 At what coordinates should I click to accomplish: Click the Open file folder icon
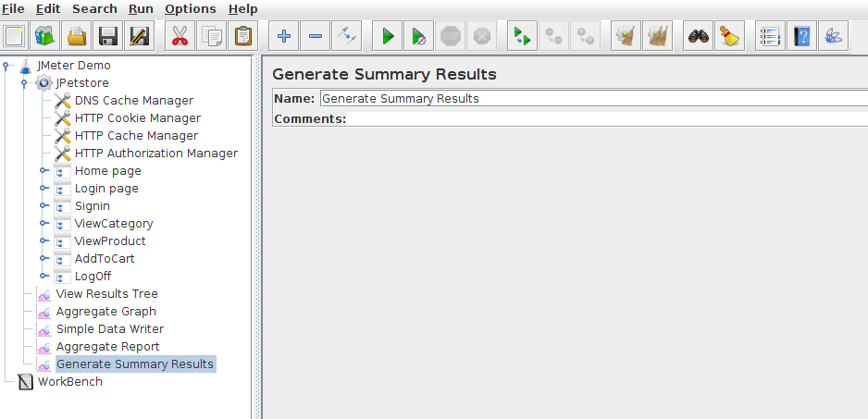77,36
